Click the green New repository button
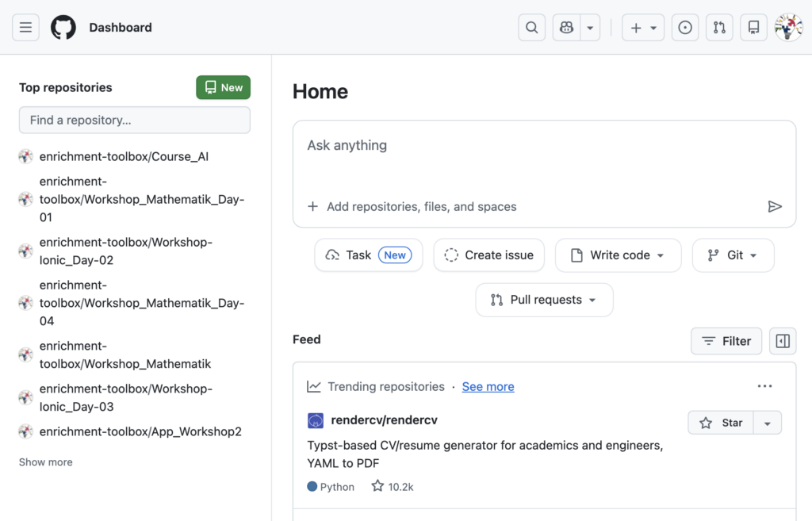The image size is (812, 521). 223,88
